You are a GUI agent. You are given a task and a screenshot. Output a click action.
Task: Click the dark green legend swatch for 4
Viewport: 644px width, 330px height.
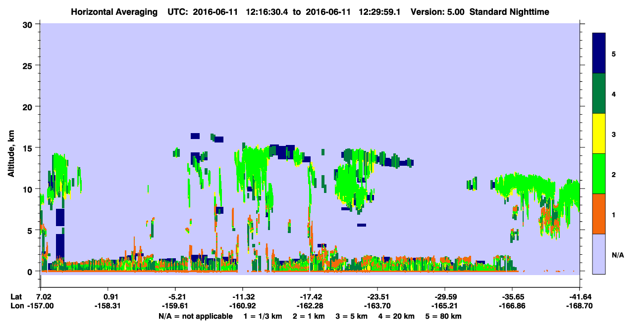click(x=599, y=94)
